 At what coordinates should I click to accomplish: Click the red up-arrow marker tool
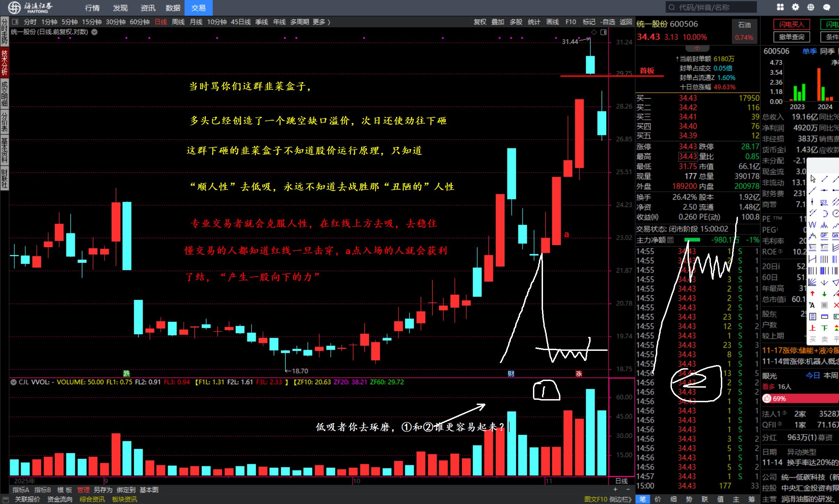tap(812, 294)
